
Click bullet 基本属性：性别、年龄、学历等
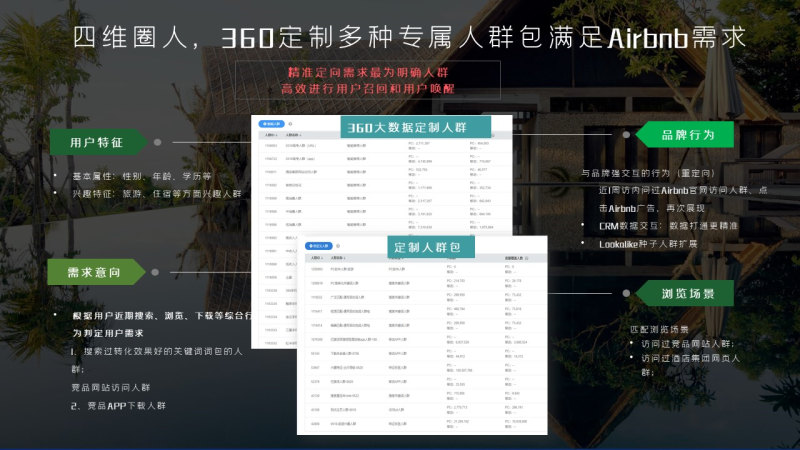point(141,176)
